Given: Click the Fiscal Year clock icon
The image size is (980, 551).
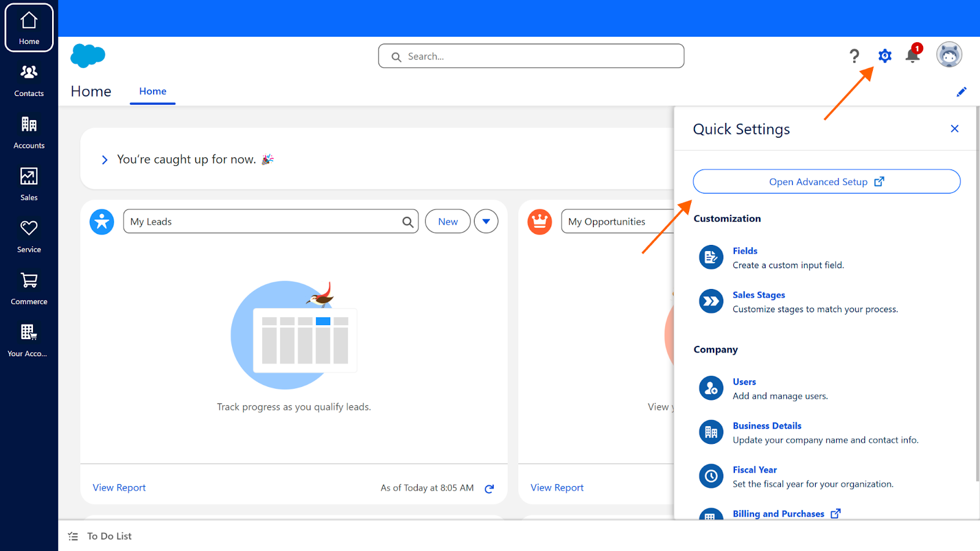Looking at the screenshot, I should pos(711,476).
